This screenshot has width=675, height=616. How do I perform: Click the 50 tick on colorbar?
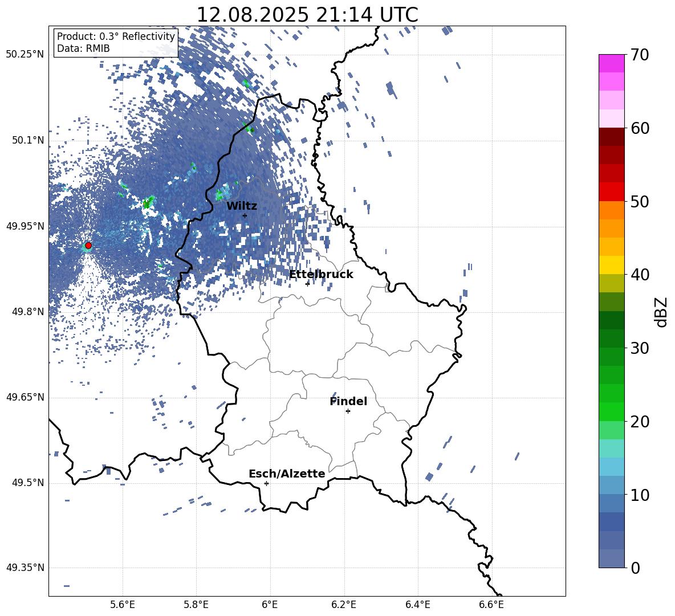point(640,202)
